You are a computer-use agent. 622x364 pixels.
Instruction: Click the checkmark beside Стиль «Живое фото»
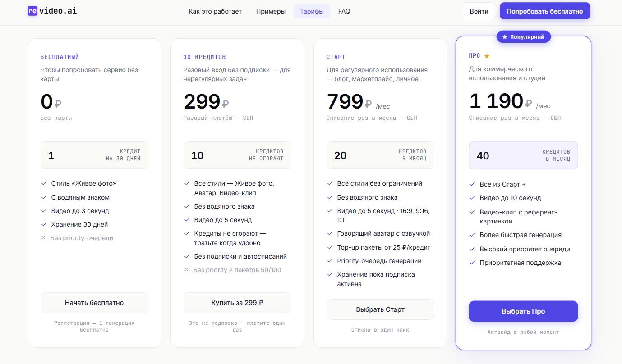[44, 184]
